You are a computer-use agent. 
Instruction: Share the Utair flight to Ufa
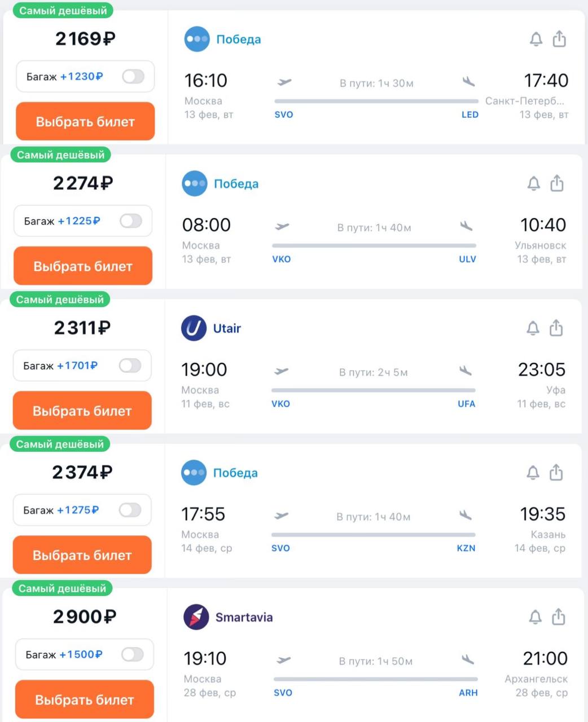pos(556,328)
